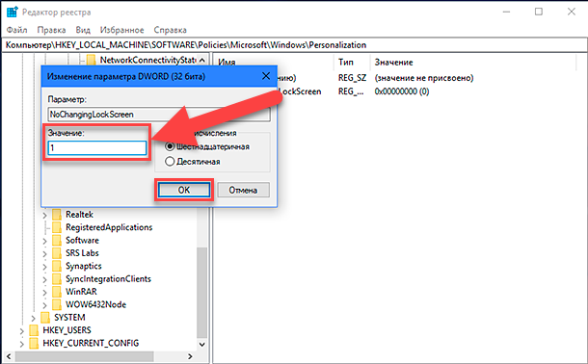Click the tree's vertical scrollbar thumb
Screen dimensions: 588x364
coord(201,293)
